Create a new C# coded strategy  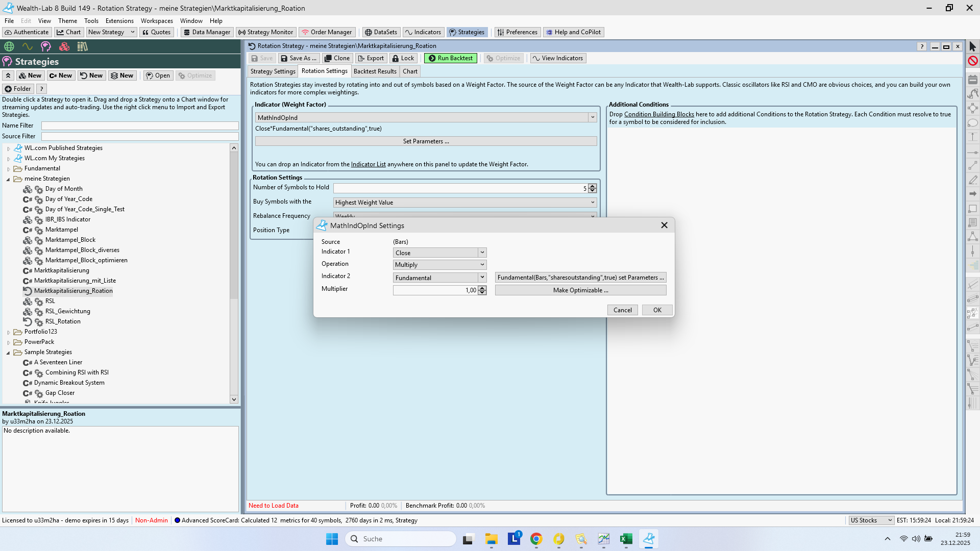tap(61, 76)
